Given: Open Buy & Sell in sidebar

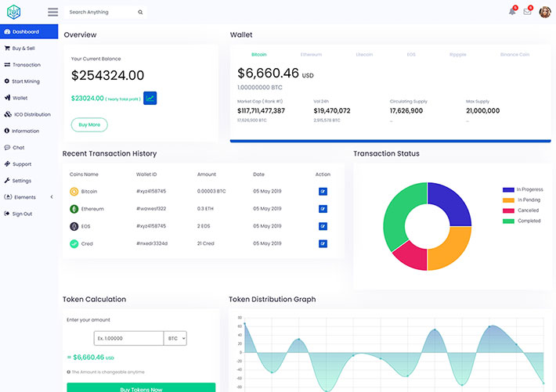Looking at the screenshot, I should pyautogui.click(x=23, y=49).
